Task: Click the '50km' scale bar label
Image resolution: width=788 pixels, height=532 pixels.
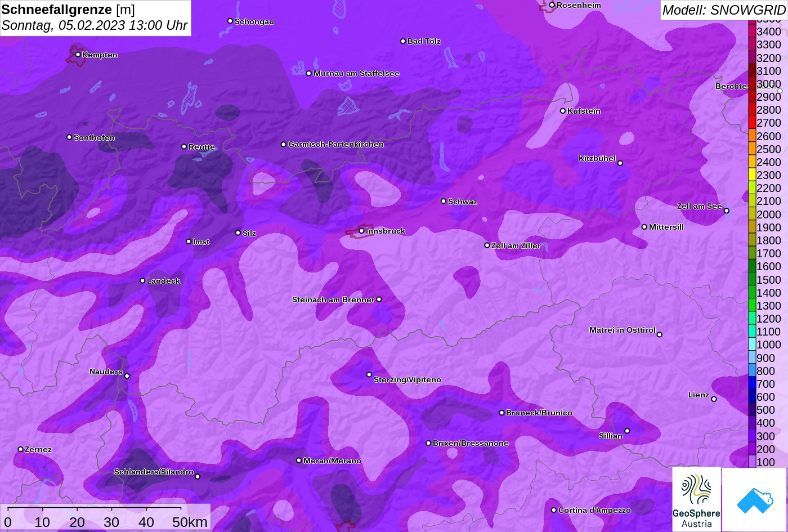Action: click(x=190, y=522)
